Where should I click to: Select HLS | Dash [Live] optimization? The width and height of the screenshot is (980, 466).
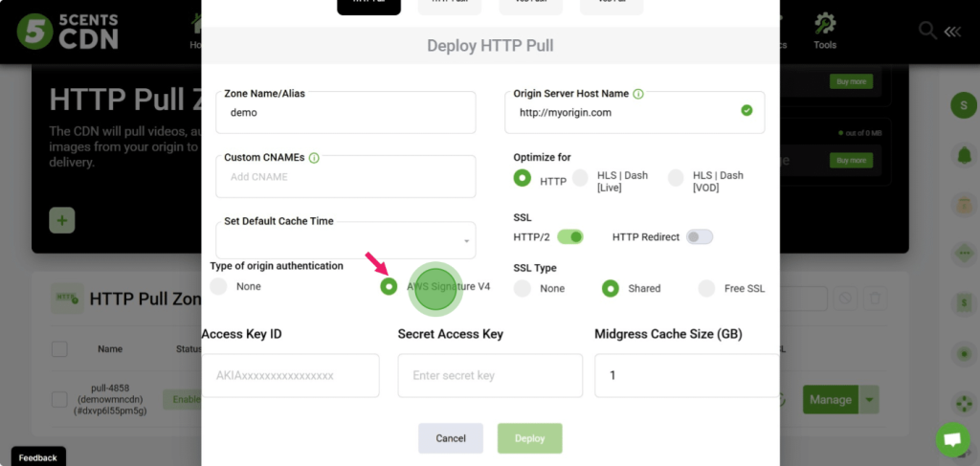pos(580,178)
